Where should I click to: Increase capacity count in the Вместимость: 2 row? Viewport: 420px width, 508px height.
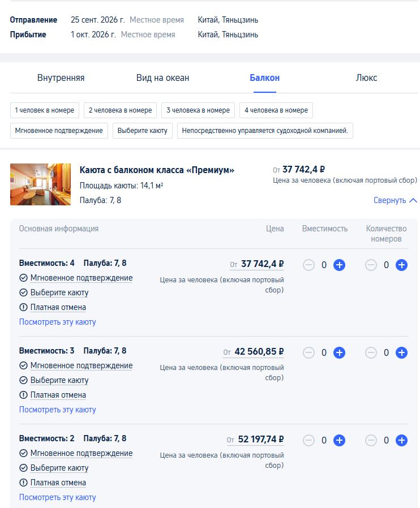tap(339, 440)
